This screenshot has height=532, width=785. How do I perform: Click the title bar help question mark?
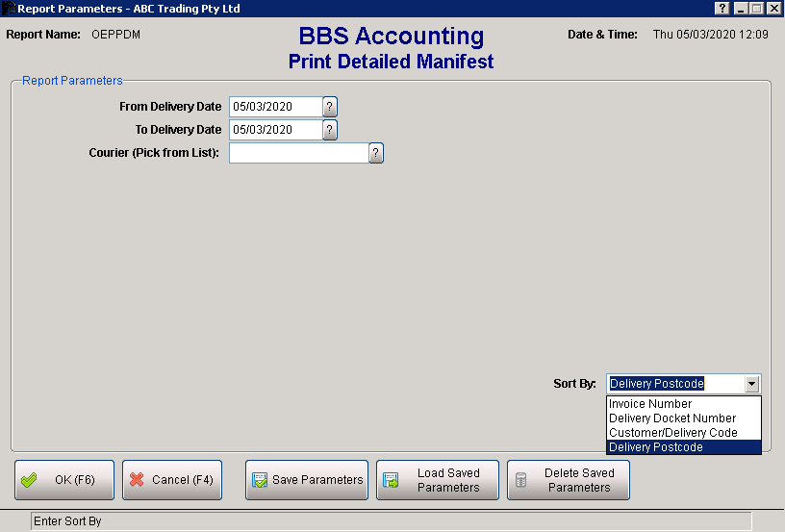click(722, 9)
